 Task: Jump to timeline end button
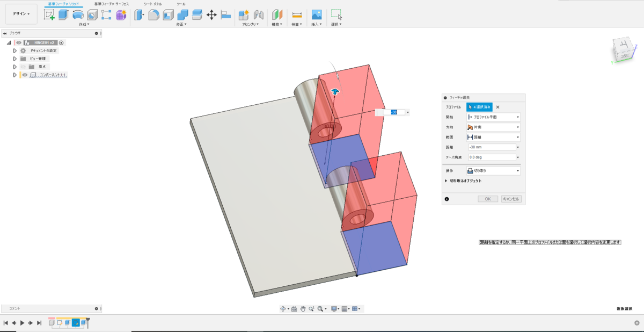(x=39, y=323)
